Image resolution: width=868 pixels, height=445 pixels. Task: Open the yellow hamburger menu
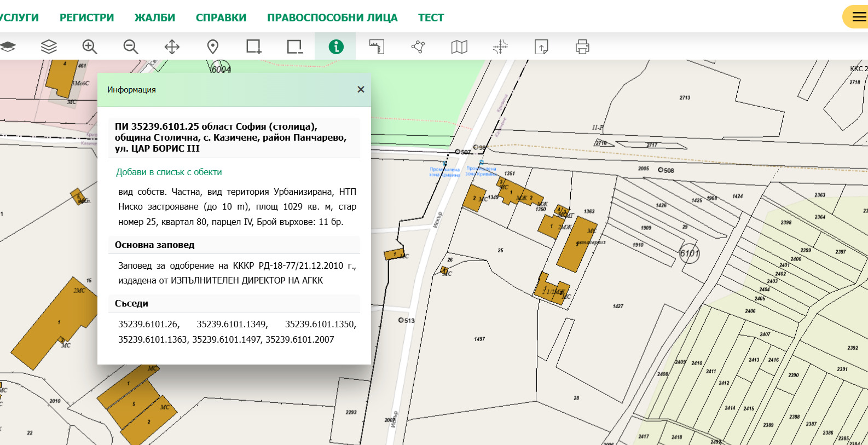click(x=858, y=17)
